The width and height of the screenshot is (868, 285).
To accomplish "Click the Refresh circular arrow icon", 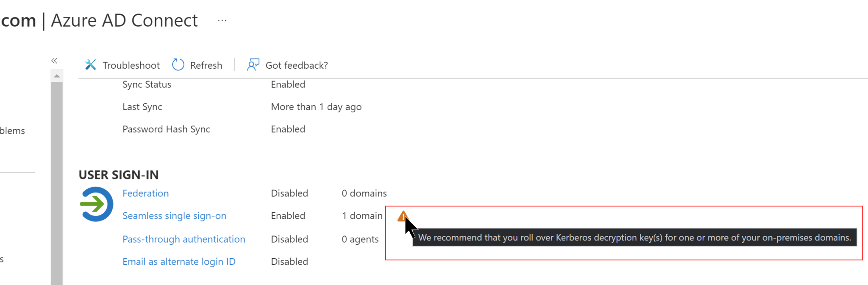I will click(178, 64).
